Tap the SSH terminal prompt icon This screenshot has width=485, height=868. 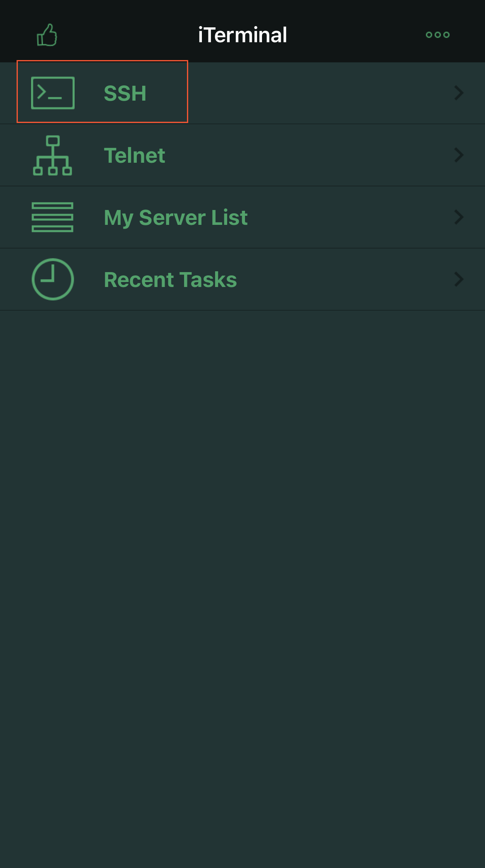click(53, 93)
